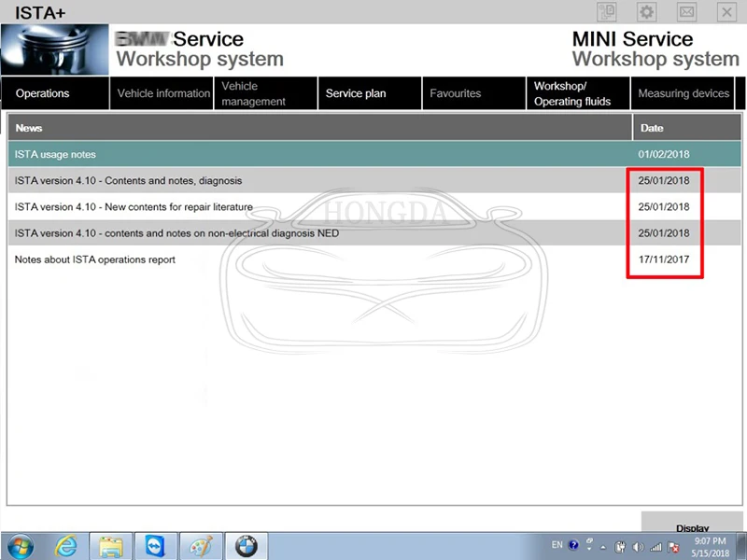Image resolution: width=747 pixels, height=560 pixels.
Task: Click the News column header
Action: coord(320,128)
